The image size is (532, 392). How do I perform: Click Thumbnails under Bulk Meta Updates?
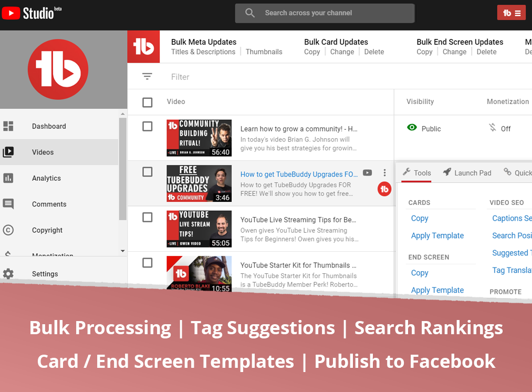[264, 52]
